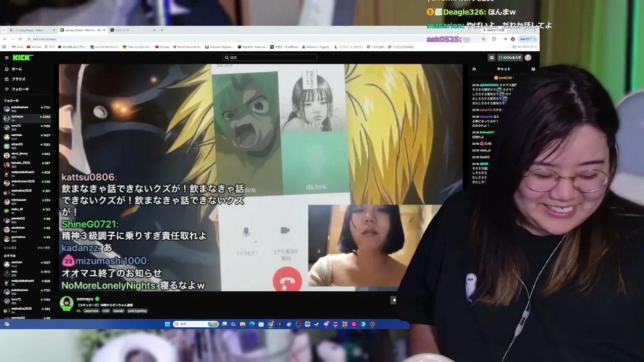
Task: Click the Windows taskbar search box
Action: click(x=196, y=324)
